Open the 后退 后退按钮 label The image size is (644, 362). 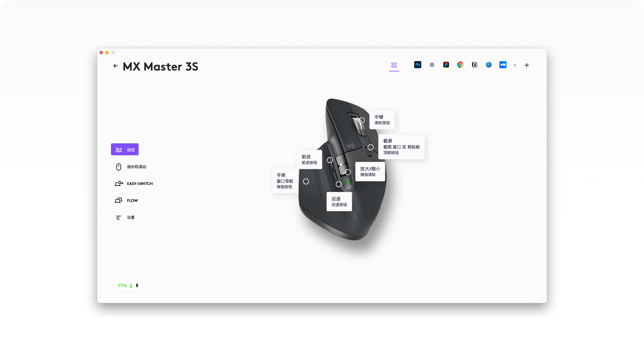pos(339,201)
